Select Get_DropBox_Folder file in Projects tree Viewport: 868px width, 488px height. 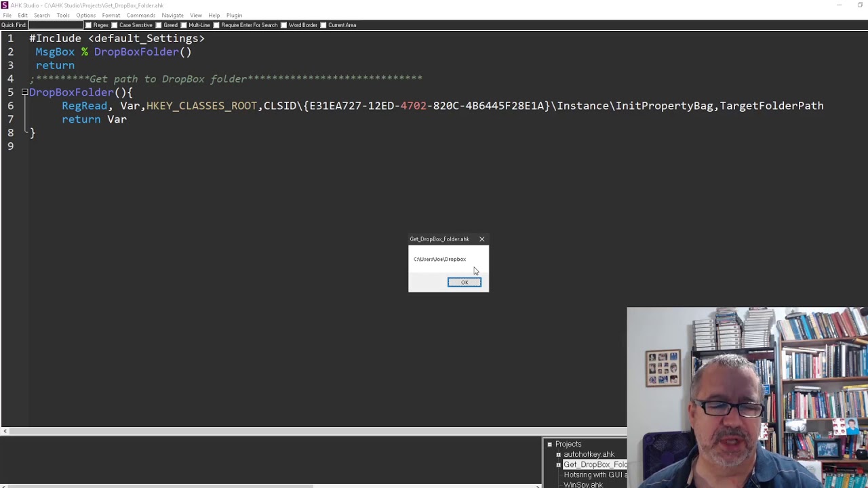tap(595, 464)
